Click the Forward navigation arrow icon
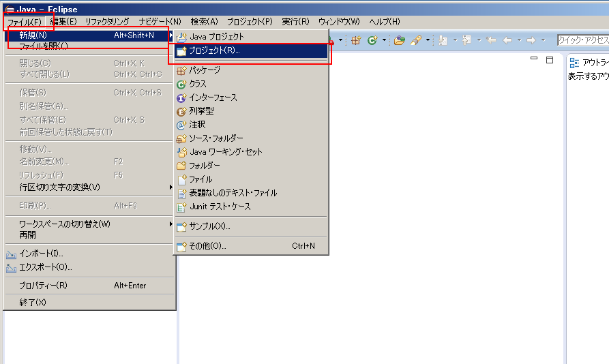 tap(531, 40)
